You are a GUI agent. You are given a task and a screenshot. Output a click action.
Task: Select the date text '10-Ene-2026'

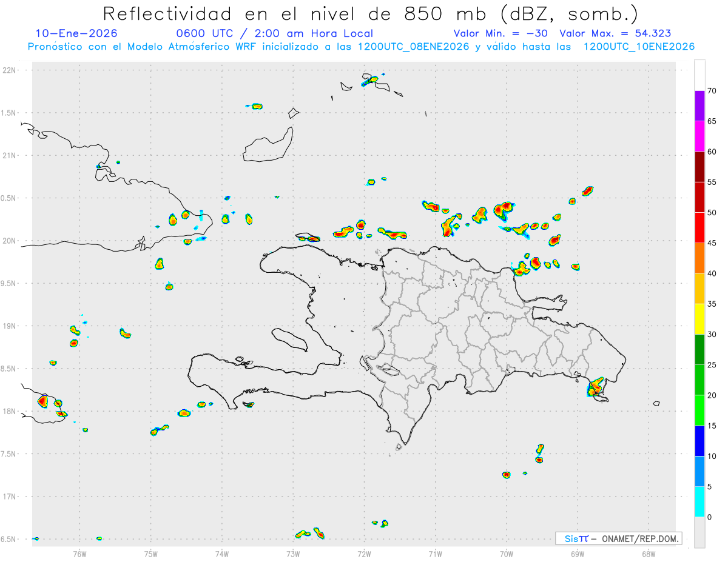[76, 33]
